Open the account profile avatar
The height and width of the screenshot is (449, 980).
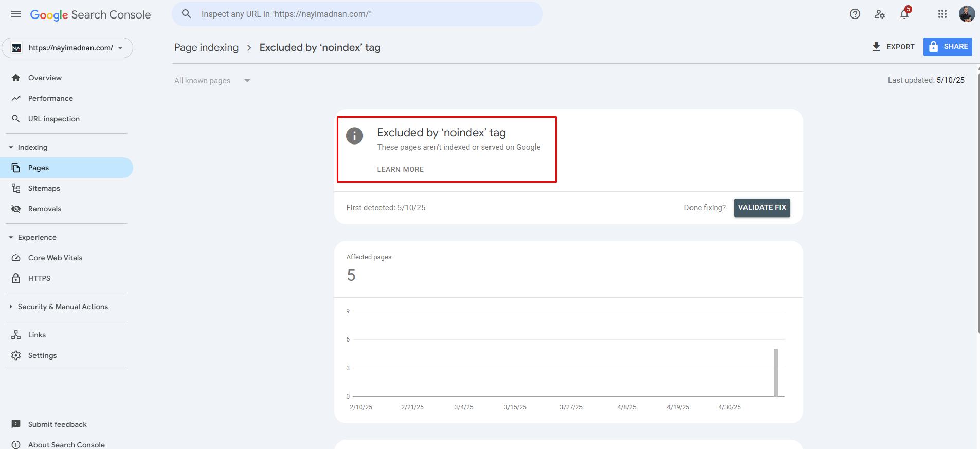(967, 14)
